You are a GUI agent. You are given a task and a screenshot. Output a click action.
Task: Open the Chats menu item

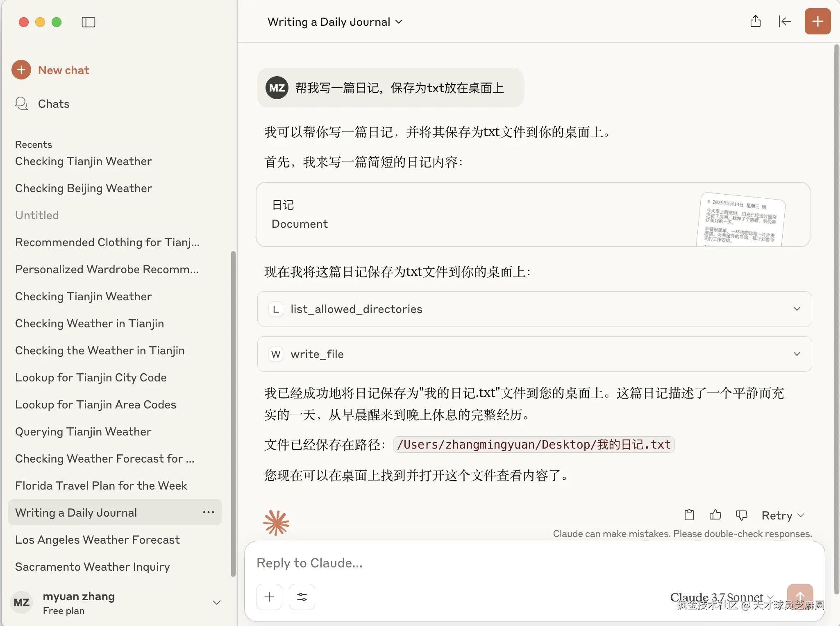point(53,104)
